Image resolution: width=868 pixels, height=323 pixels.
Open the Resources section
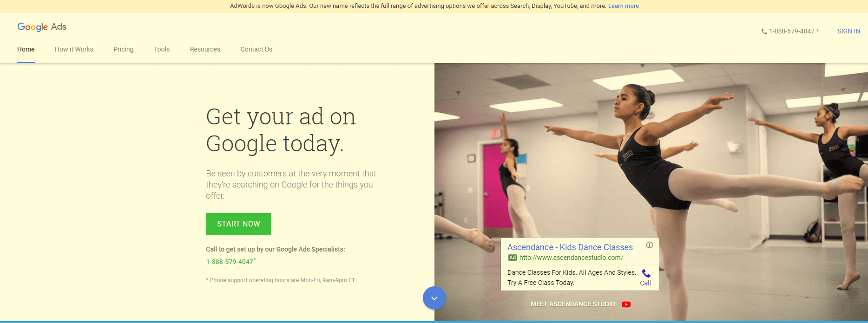[205, 49]
